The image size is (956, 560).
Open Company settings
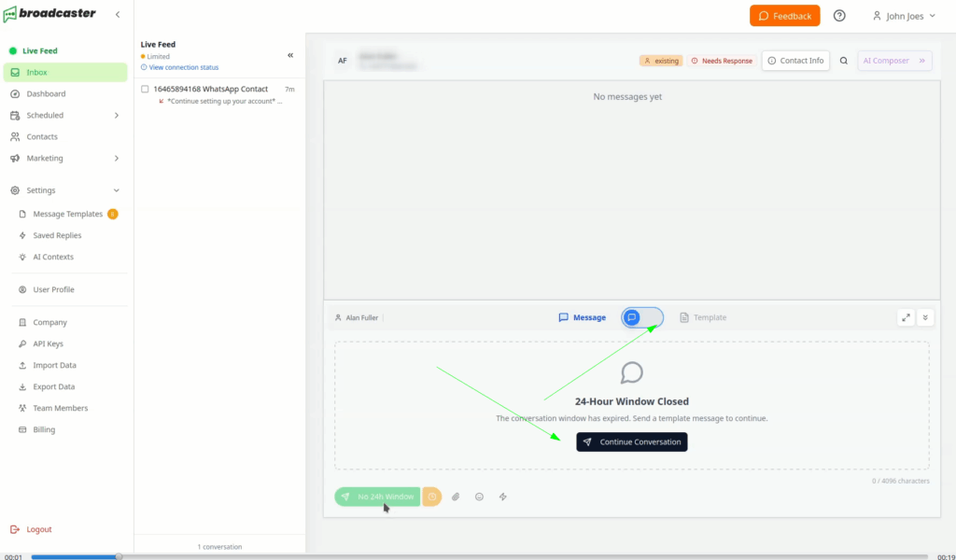(x=50, y=322)
